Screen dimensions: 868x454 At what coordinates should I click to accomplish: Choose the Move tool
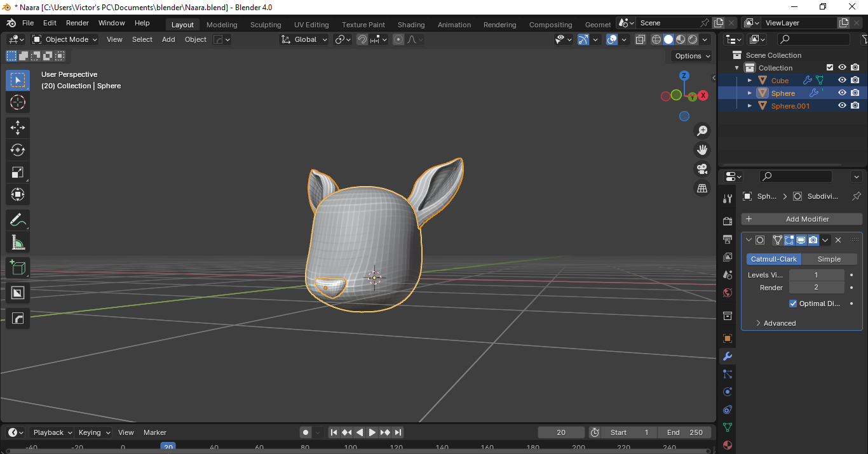tap(18, 128)
